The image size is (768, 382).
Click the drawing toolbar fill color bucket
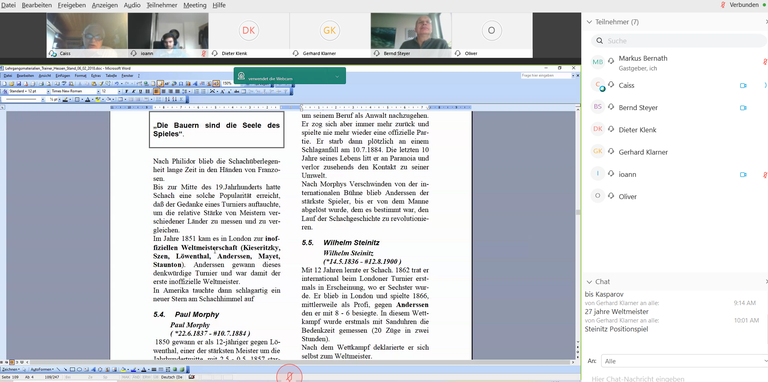pos(123,369)
